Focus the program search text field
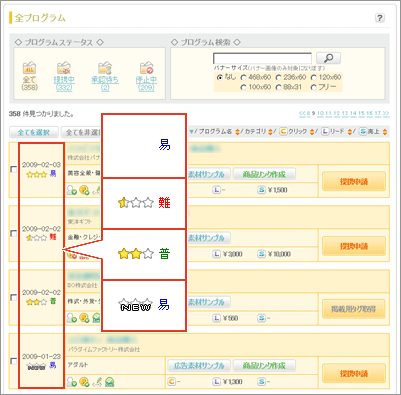Viewport: 401px width, 395px height. coord(262,58)
